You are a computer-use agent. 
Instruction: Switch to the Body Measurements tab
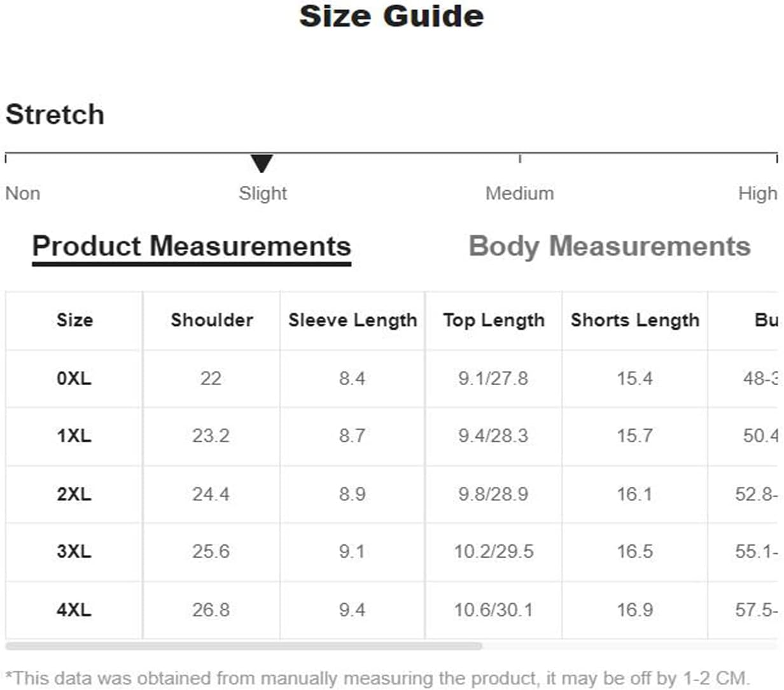pyautogui.click(x=610, y=246)
